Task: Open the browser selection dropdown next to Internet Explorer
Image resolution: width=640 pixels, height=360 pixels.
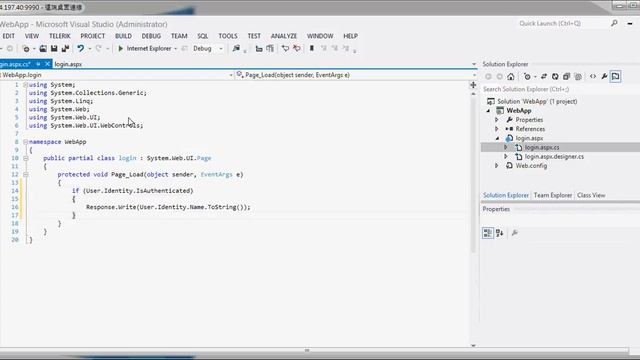Action: pyautogui.click(x=176, y=49)
